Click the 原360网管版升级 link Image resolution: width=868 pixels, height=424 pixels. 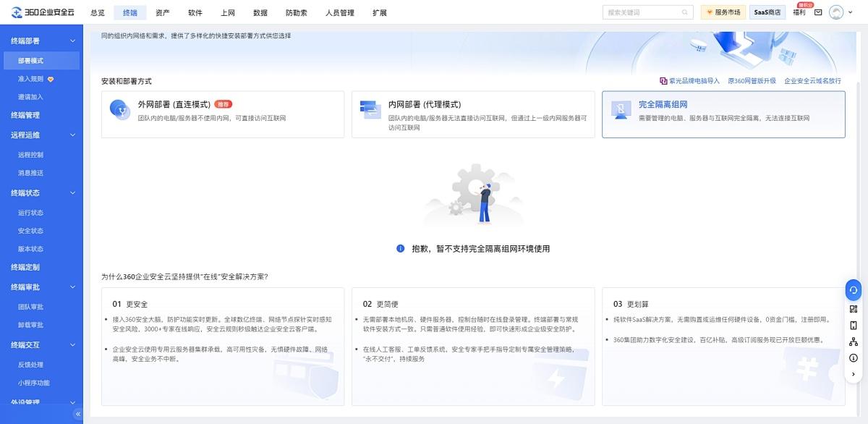[752, 81]
